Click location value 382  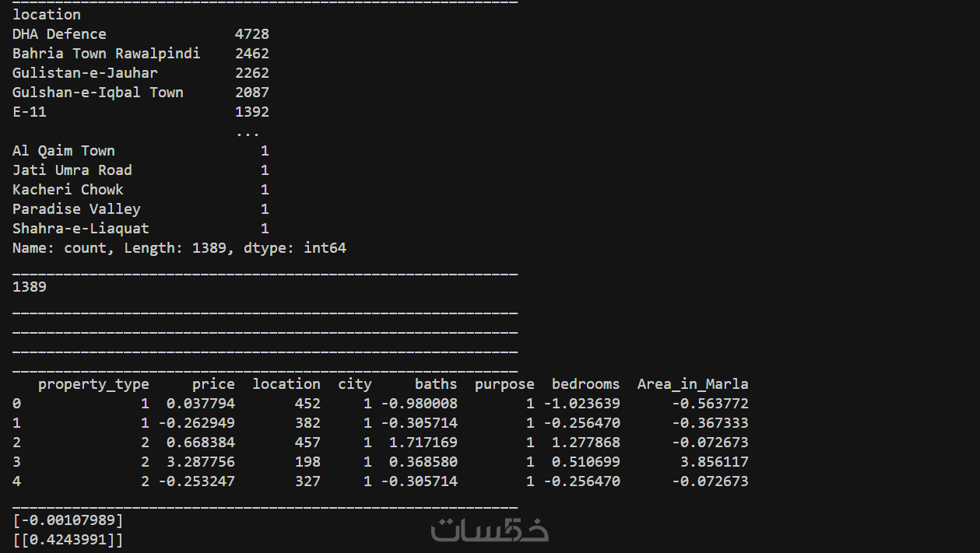307,423
